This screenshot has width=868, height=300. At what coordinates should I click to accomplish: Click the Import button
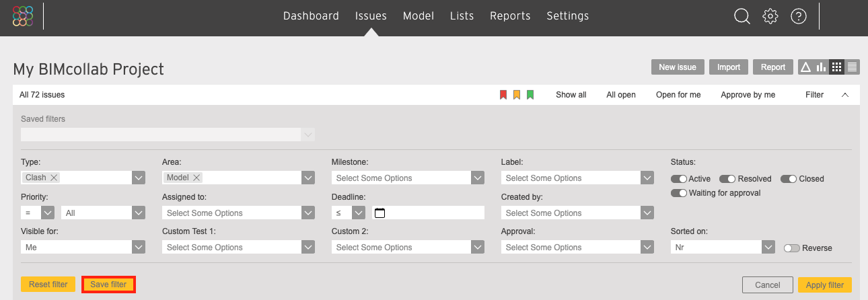729,67
